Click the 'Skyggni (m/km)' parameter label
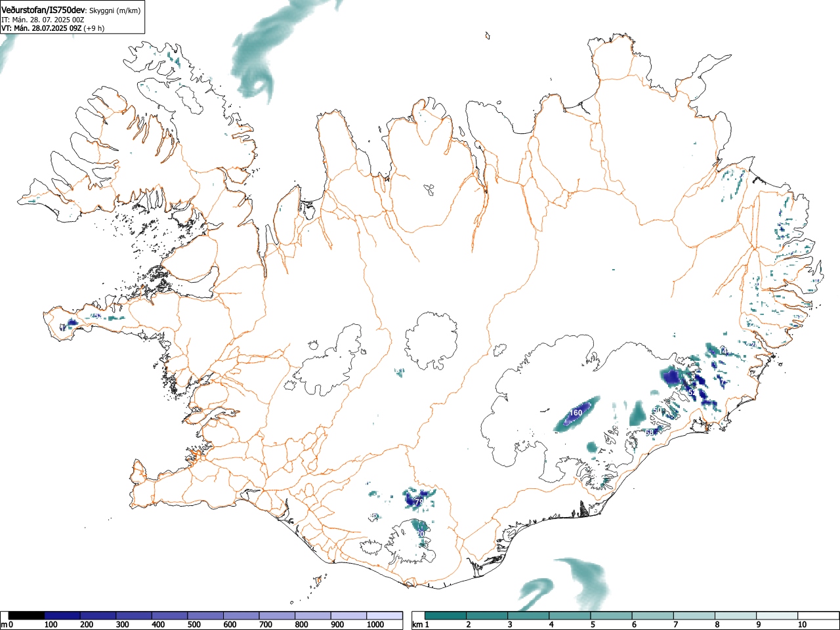840x630 pixels. [115, 10]
